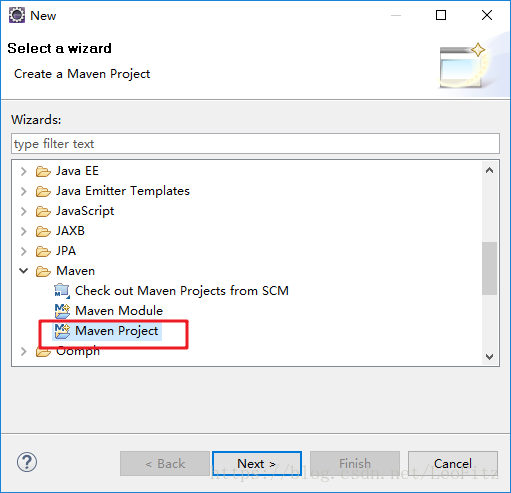Image resolution: width=511 pixels, height=493 pixels.
Task: Click the JavaScript folder icon
Action: [43, 212]
